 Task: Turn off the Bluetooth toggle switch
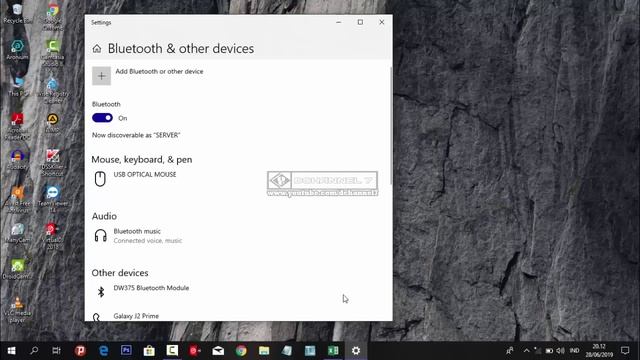(x=102, y=118)
